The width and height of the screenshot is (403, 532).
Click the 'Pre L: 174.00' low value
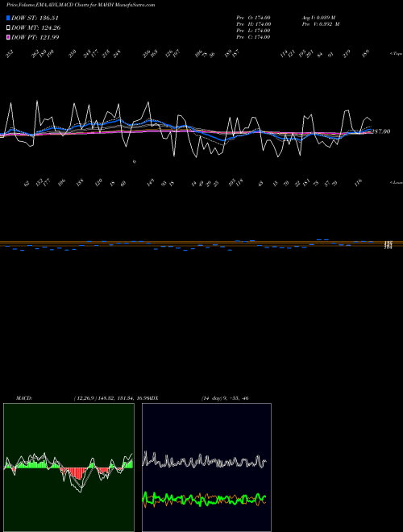[253, 31]
